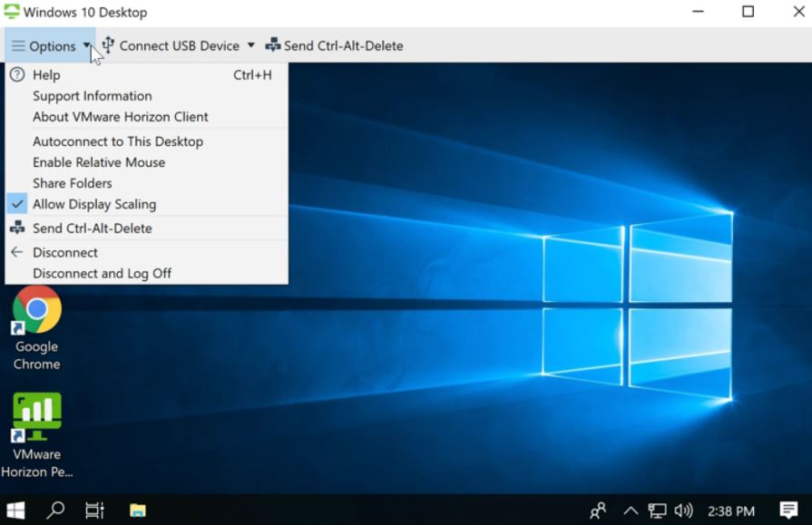The width and height of the screenshot is (812, 525).
Task: Close the Windows 10 Desktop window
Action: click(798, 12)
